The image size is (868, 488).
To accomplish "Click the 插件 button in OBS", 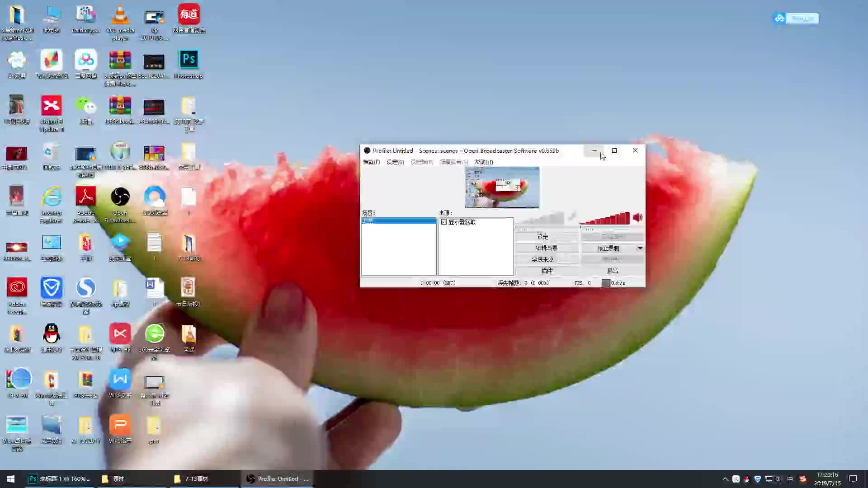I will [x=547, y=271].
